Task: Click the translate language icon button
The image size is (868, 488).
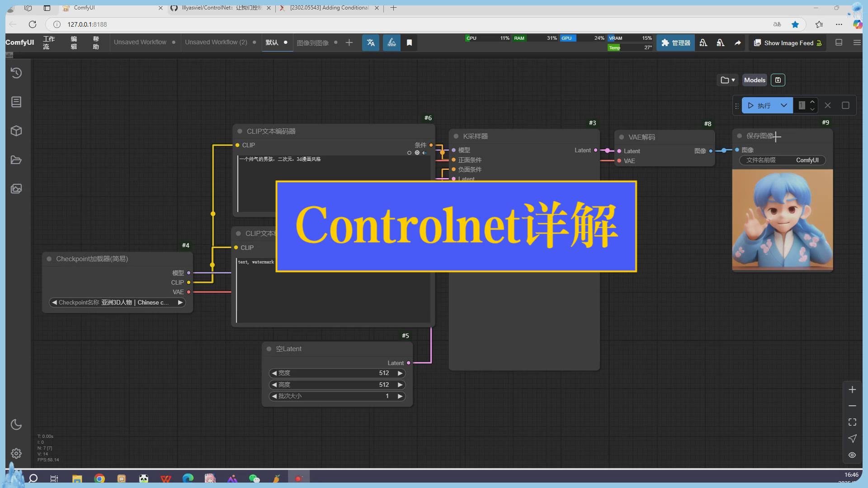Action: click(371, 42)
